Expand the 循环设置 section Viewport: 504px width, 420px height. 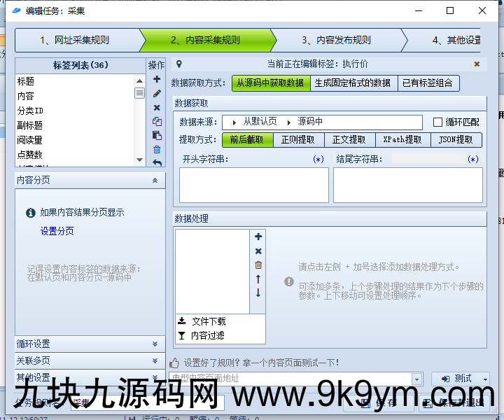point(90,344)
